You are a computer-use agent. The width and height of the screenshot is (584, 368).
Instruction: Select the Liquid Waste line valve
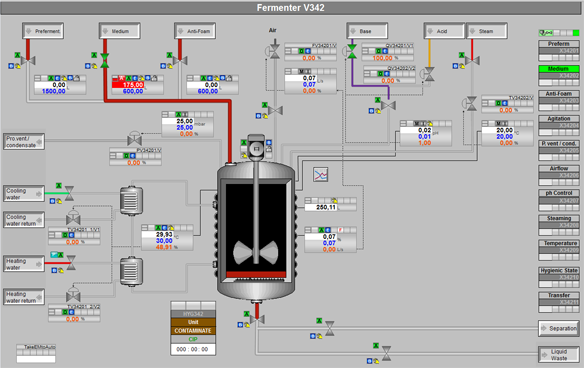point(387,353)
